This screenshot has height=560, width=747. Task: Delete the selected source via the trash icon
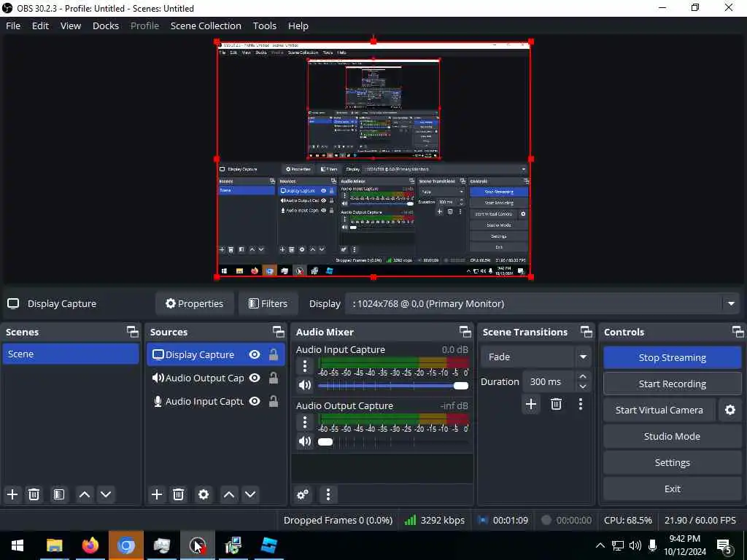(x=178, y=494)
